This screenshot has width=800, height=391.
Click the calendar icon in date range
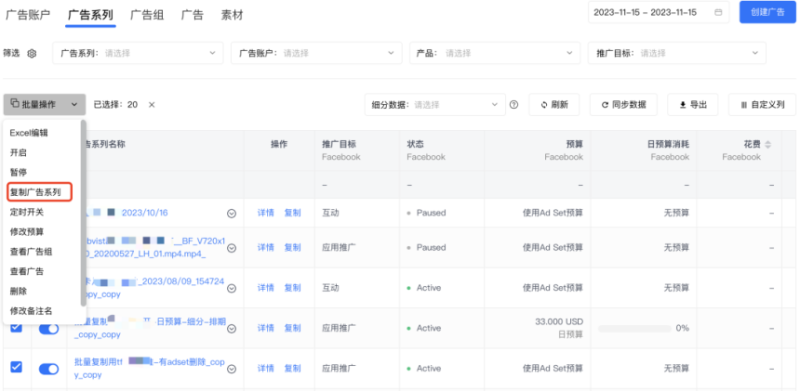pyautogui.click(x=718, y=12)
